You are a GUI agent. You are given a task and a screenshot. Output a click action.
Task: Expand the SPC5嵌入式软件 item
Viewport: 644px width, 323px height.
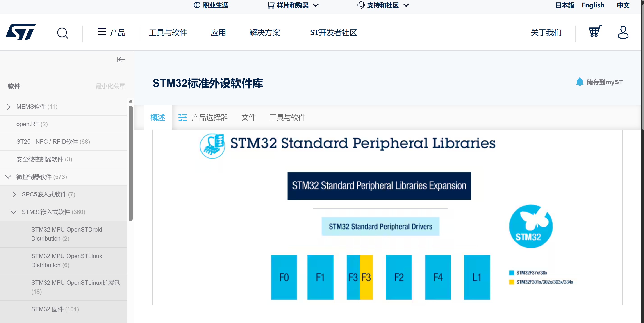point(14,194)
